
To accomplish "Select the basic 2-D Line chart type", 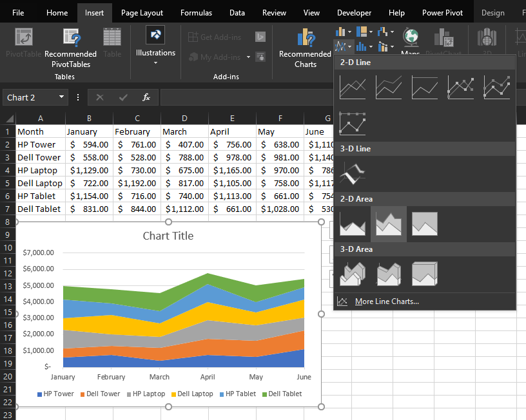I will tap(353, 87).
